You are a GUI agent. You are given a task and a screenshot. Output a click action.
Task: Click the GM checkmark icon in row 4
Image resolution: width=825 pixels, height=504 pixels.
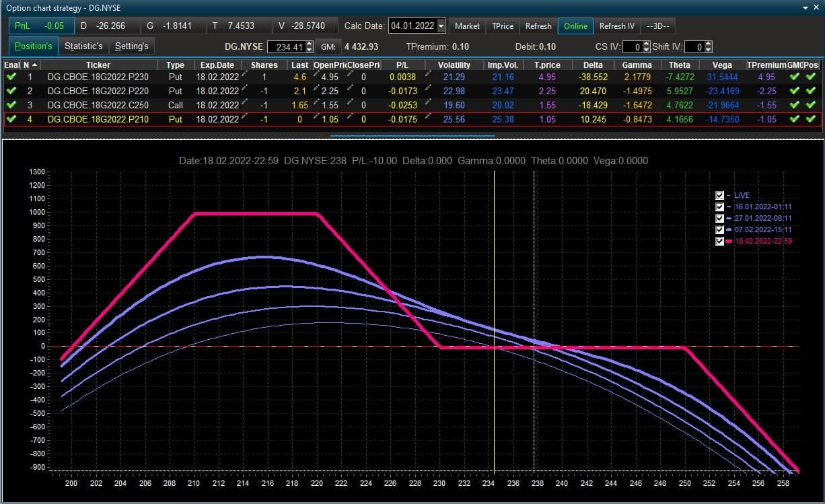pyautogui.click(x=795, y=119)
